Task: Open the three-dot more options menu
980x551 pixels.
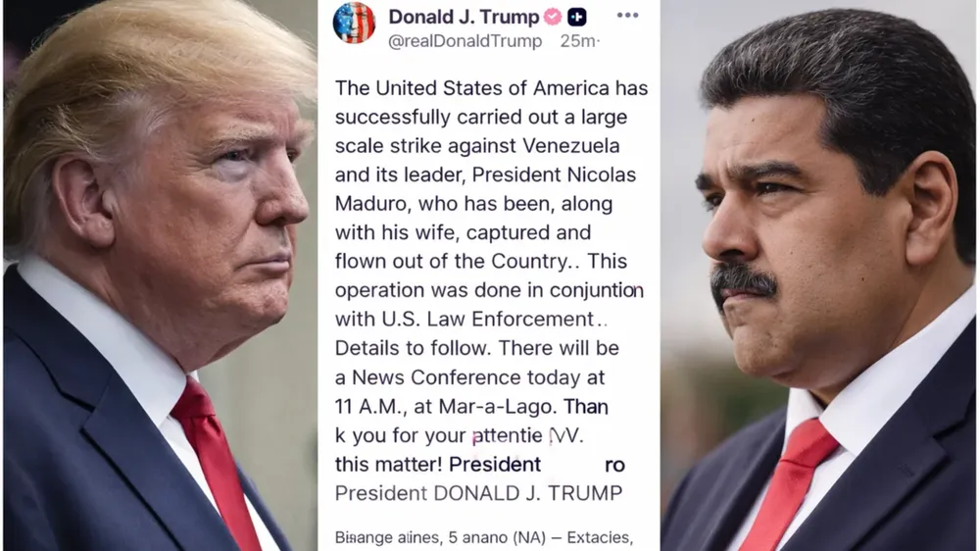Action: point(627,16)
